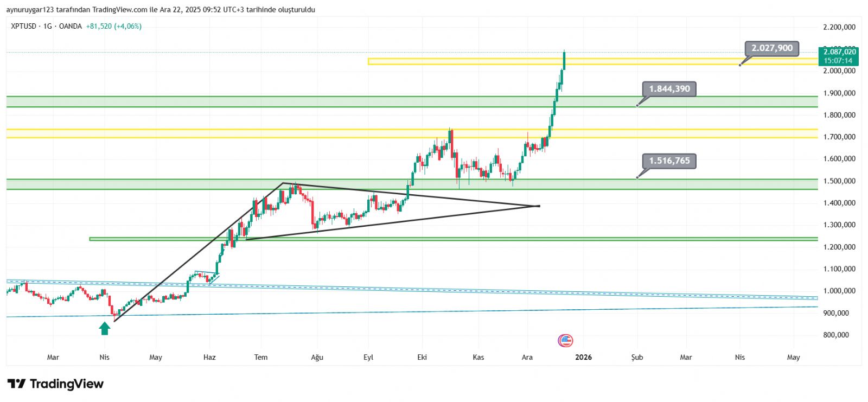
Task: Click the triangle pattern apex point
Action: [538, 206]
